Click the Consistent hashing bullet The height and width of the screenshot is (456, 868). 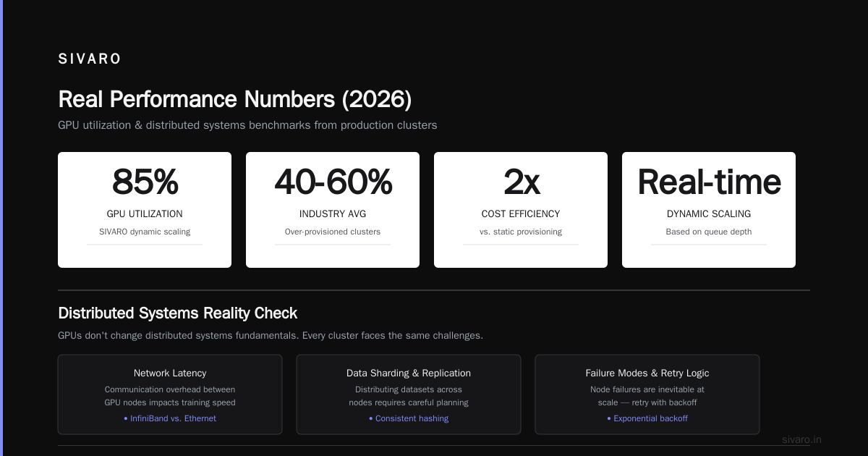(x=409, y=418)
